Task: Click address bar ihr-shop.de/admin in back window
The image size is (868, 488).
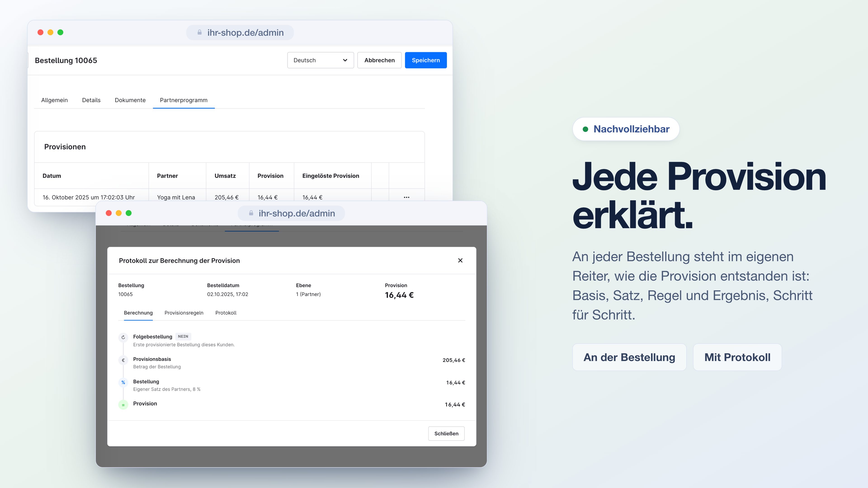Action: pos(240,32)
